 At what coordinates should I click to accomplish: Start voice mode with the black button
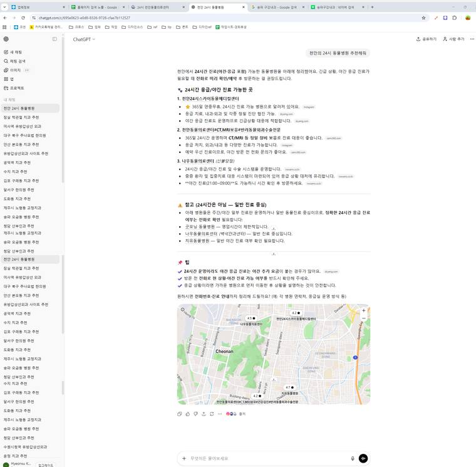[x=363, y=458]
